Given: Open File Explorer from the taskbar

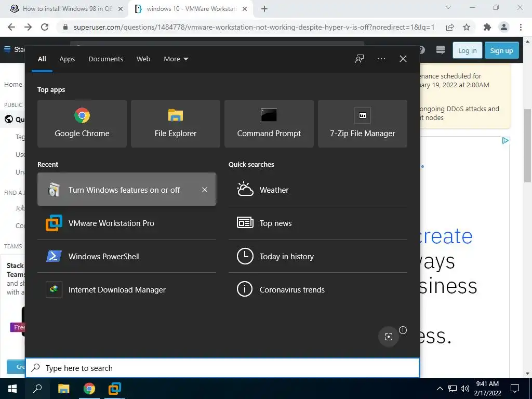Looking at the screenshot, I should (63, 389).
